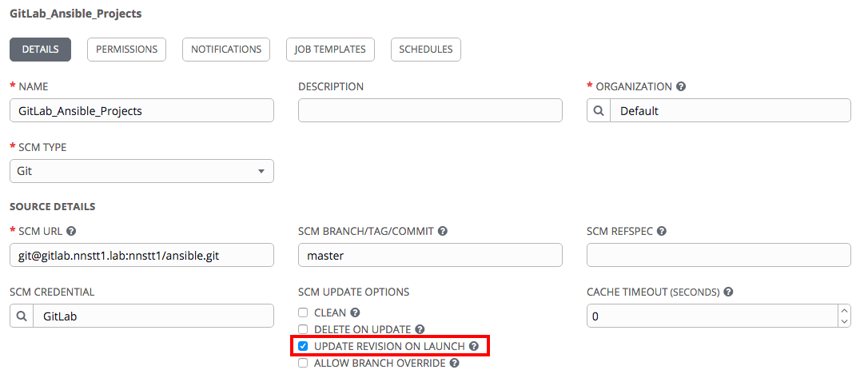Increase cache timeout with up arrow
Image resolution: width=868 pixels, height=382 pixels.
click(x=845, y=311)
